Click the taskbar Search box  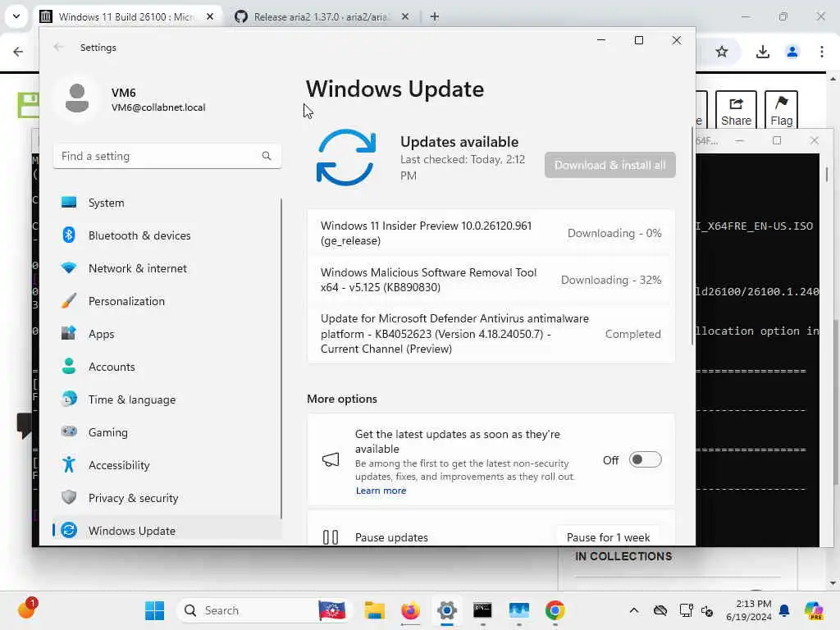point(262,610)
